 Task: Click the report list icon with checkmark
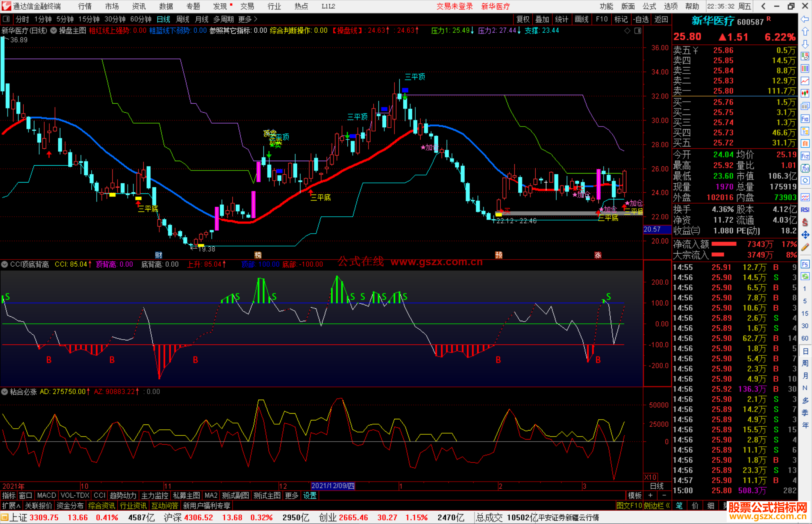[x=805, y=56]
